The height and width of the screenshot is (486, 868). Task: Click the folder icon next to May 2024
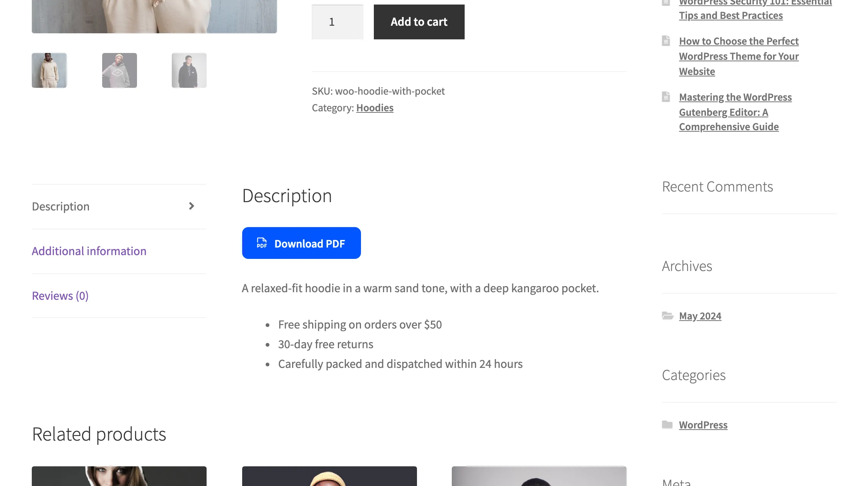(667, 316)
